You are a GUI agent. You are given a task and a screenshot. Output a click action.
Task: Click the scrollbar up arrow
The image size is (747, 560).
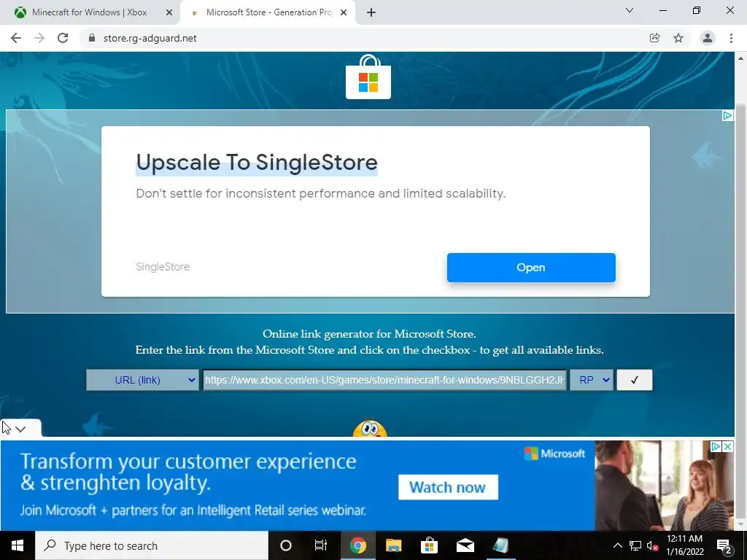click(x=740, y=58)
